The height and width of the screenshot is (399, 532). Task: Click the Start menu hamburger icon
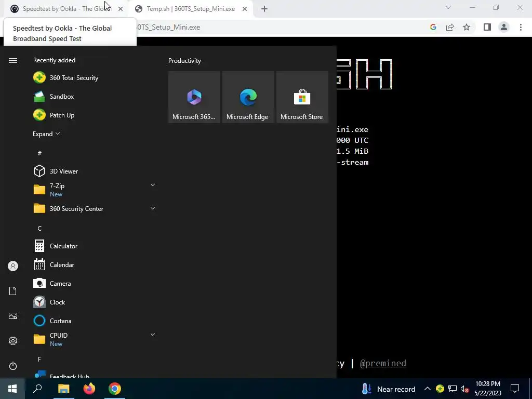[13, 60]
